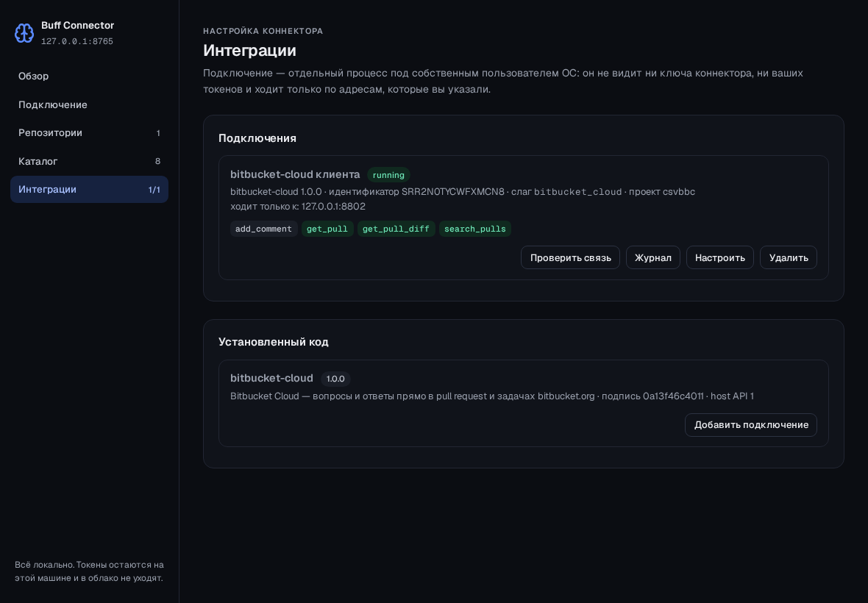Image resolution: width=868 pixels, height=603 pixels.
Task: Click the get_pull capability tag
Action: pos(327,229)
